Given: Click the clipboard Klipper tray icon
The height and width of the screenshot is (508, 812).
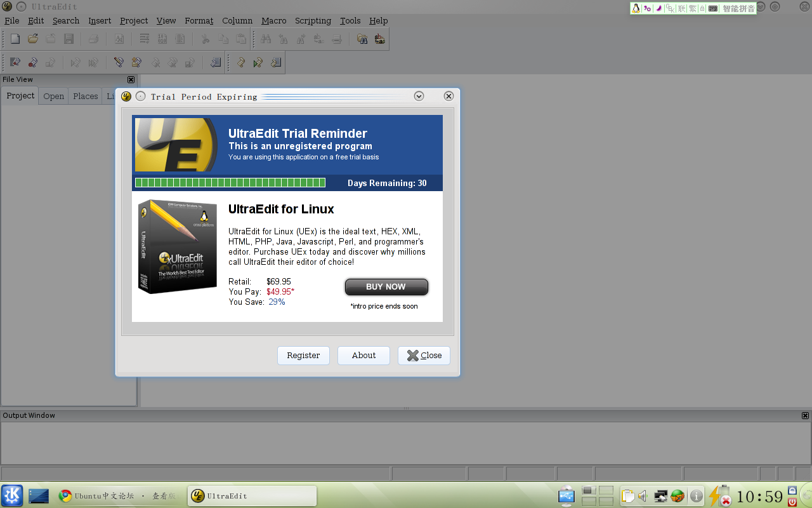Looking at the screenshot, I should point(628,496).
